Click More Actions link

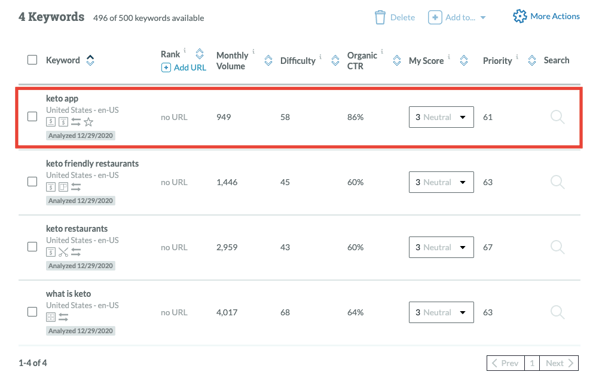pos(555,16)
